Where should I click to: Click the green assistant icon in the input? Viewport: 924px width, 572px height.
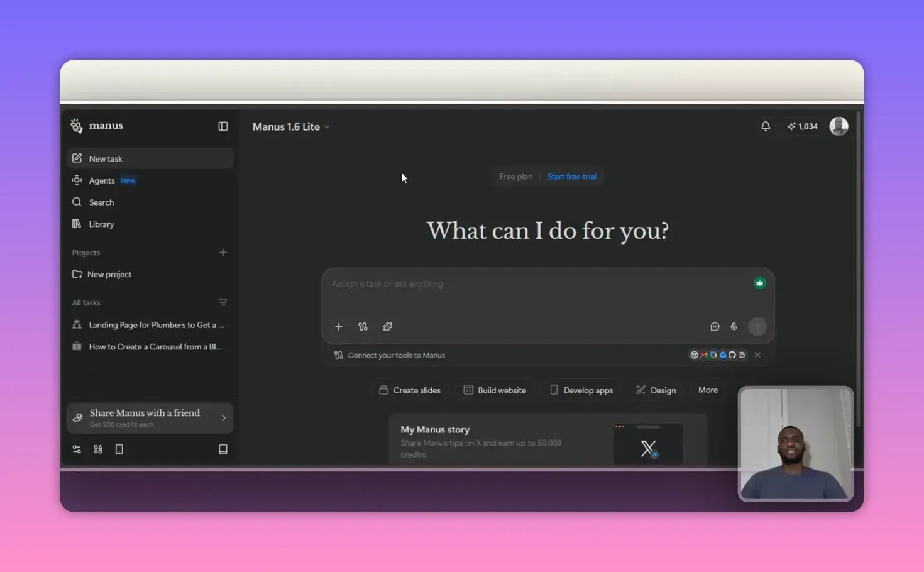(759, 283)
